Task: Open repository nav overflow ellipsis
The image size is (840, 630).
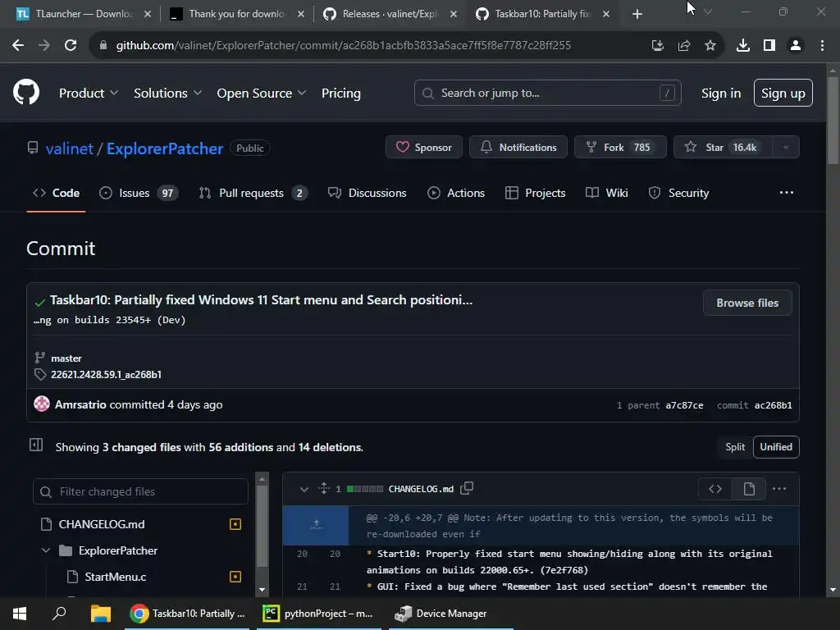Action: pyautogui.click(x=786, y=192)
